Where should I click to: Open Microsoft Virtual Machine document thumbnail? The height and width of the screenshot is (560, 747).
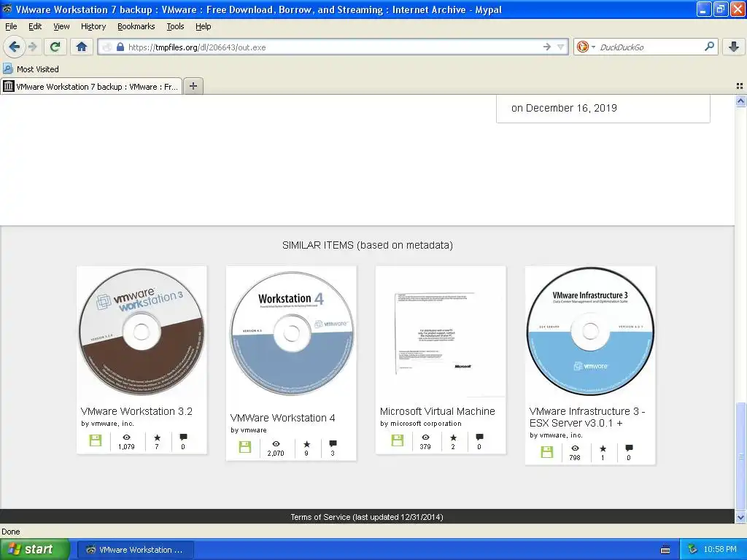pos(440,332)
